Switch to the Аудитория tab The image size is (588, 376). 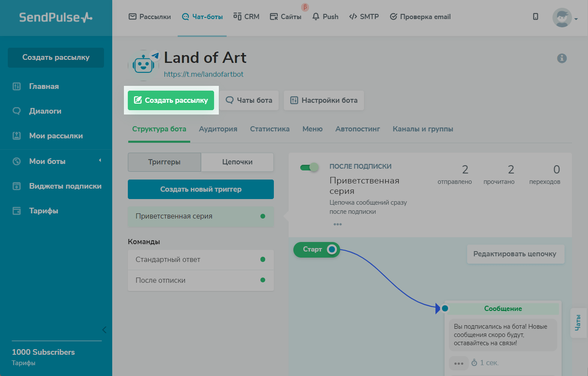tap(218, 129)
